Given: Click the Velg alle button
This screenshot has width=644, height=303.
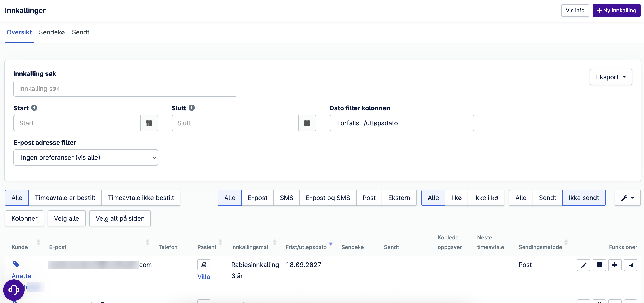Looking at the screenshot, I should [x=66, y=218].
